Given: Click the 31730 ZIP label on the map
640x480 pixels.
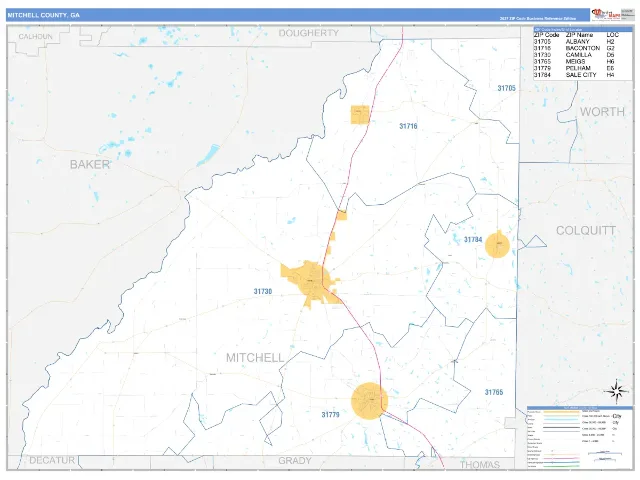Looking at the screenshot, I should coord(263,291).
